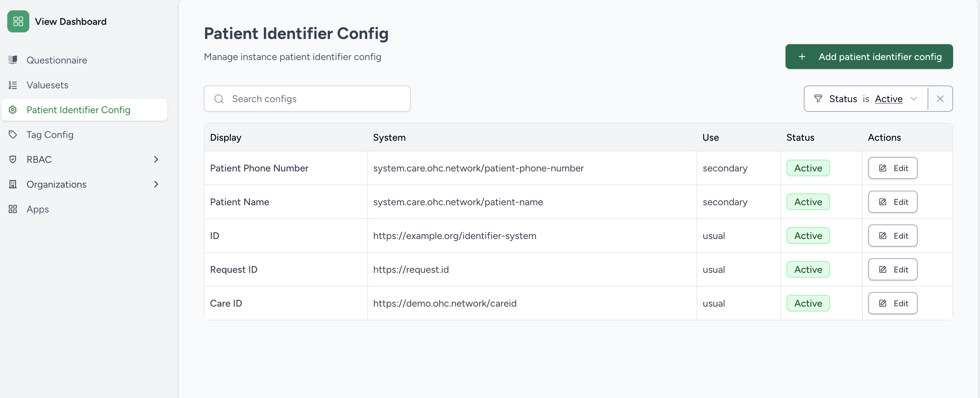Image resolution: width=980 pixels, height=398 pixels.
Task: Click the Edit pencil icon for Care ID
Action: click(x=883, y=303)
